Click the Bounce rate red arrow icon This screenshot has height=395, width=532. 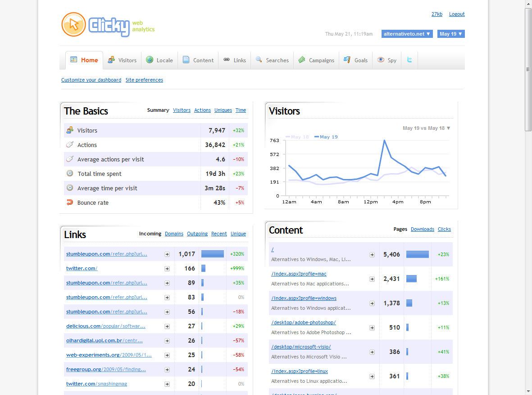(x=70, y=202)
